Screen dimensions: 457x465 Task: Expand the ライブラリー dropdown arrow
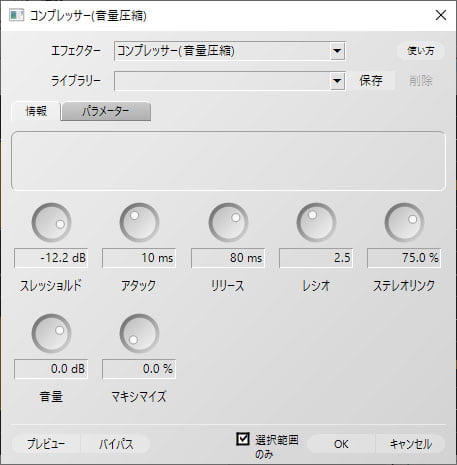[x=337, y=81]
